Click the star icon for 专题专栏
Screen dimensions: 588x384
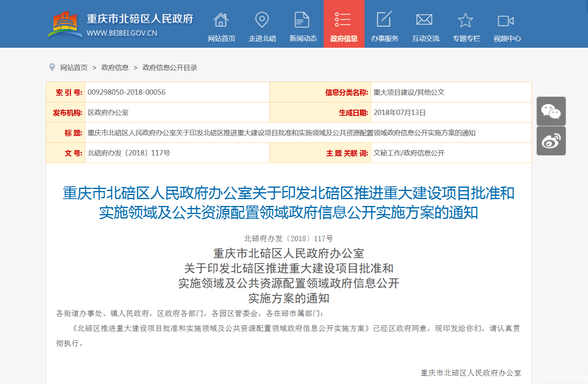pyautogui.click(x=465, y=20)
